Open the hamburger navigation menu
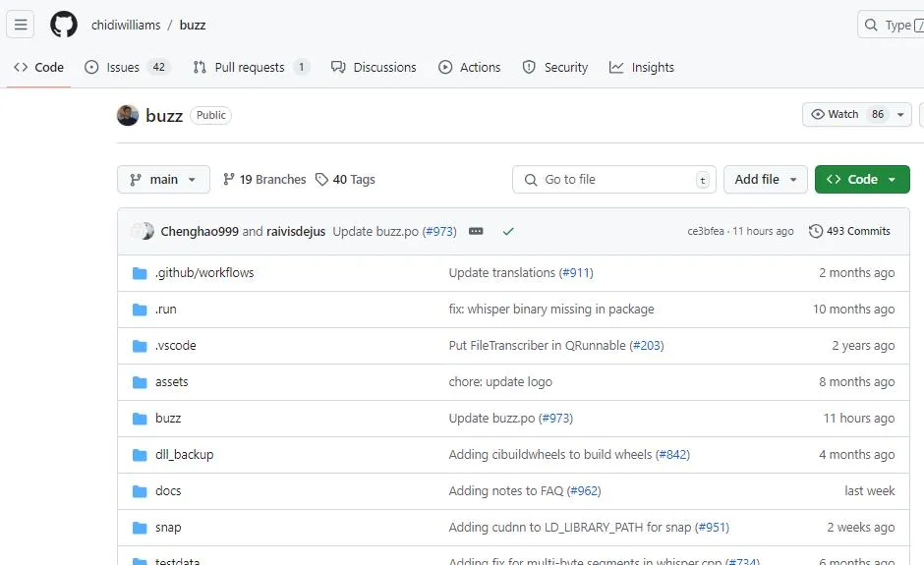 tap(20, 25)
